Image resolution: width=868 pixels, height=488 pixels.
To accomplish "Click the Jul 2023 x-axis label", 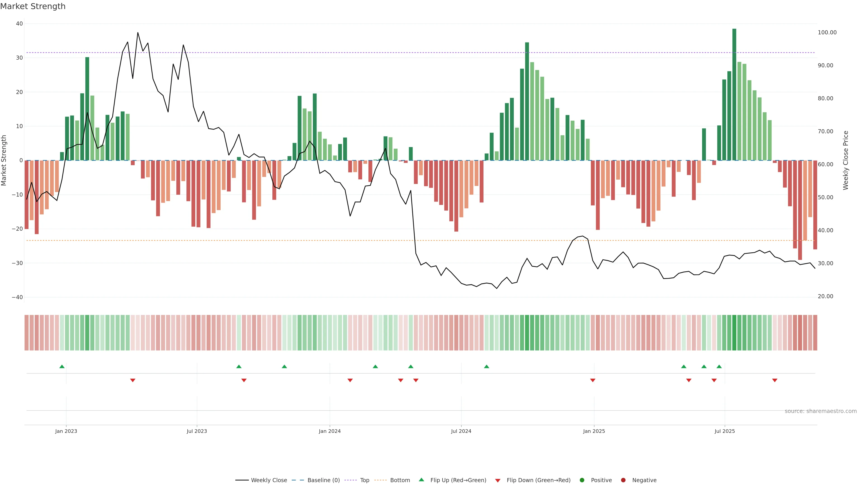I will [197, 431].
